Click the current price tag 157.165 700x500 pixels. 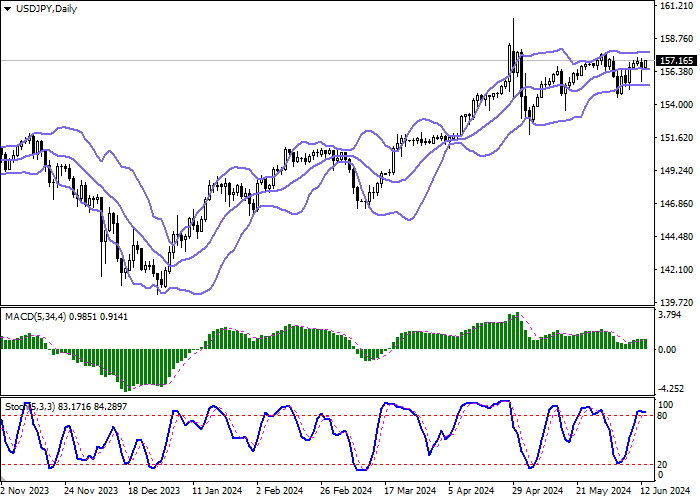[x=676, y=61]
